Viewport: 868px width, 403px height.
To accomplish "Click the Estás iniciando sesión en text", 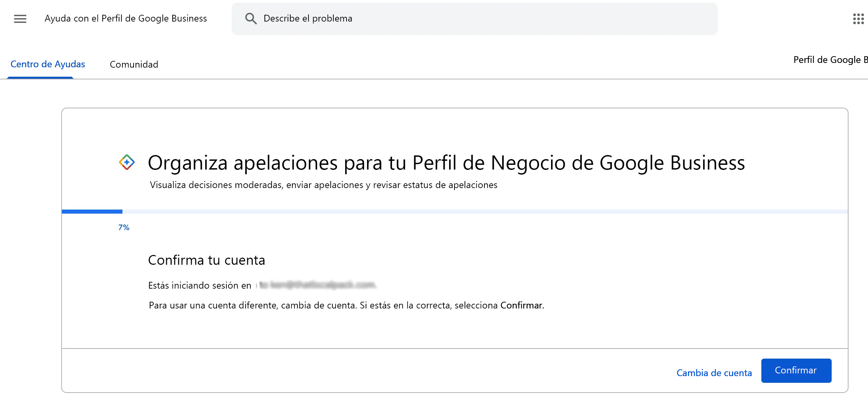I will tap(200, 285).
